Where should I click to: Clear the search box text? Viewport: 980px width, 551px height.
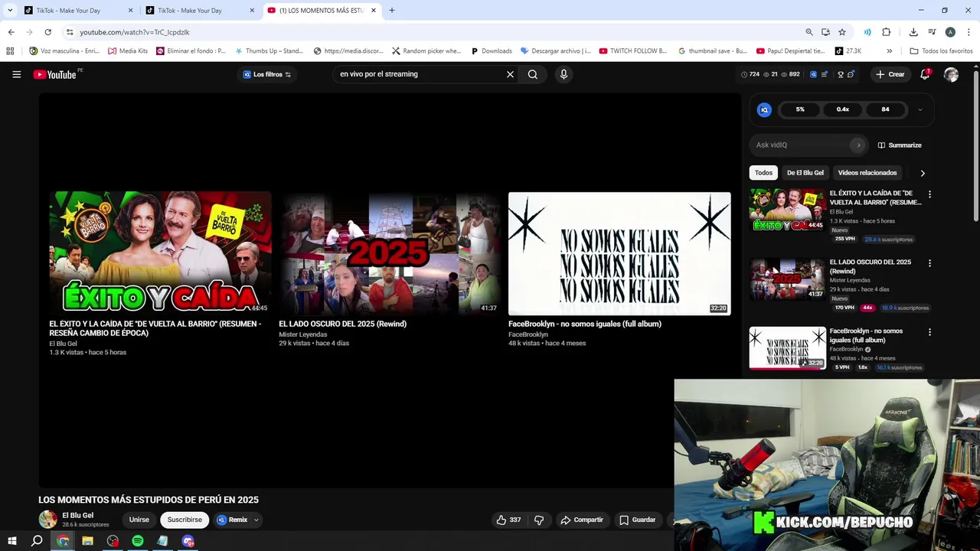pos(510,74)
